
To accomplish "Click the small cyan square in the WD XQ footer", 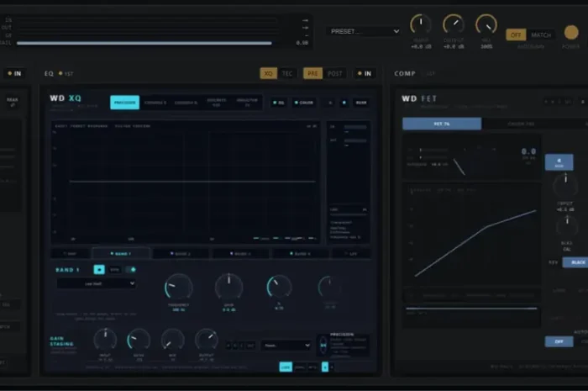I will pyautogui.click(x=325, y=367).
